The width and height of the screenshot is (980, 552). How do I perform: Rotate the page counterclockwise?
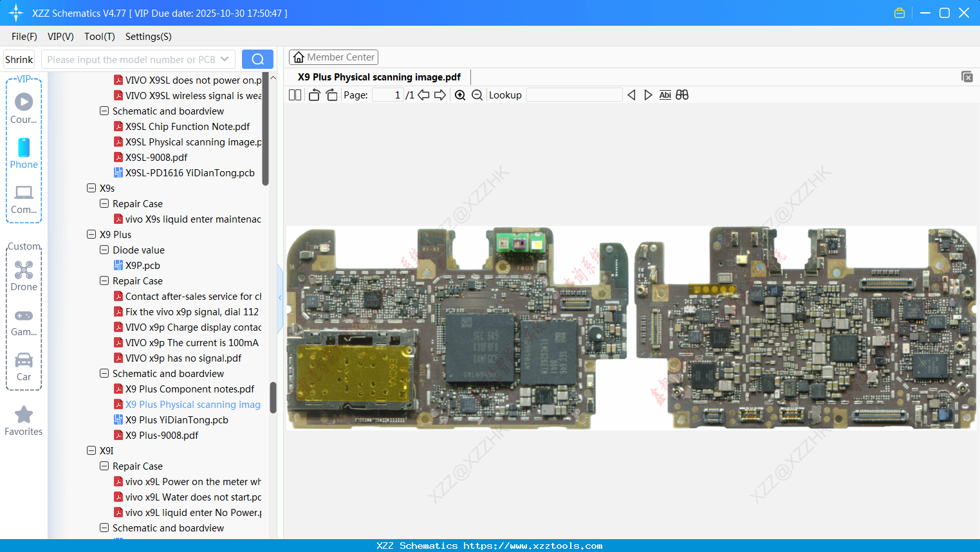[x=314, y=95]
